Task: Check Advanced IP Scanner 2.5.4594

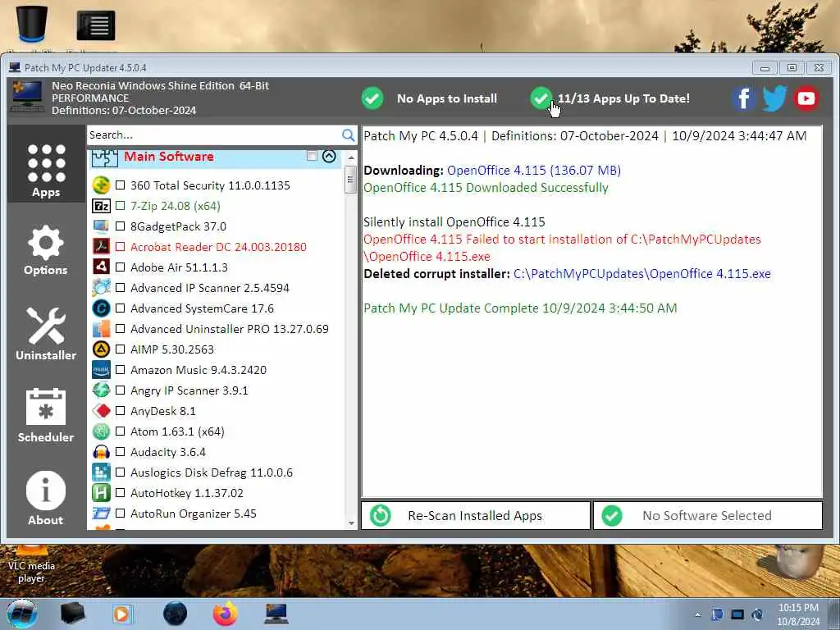Action: (x=121, y=288)
